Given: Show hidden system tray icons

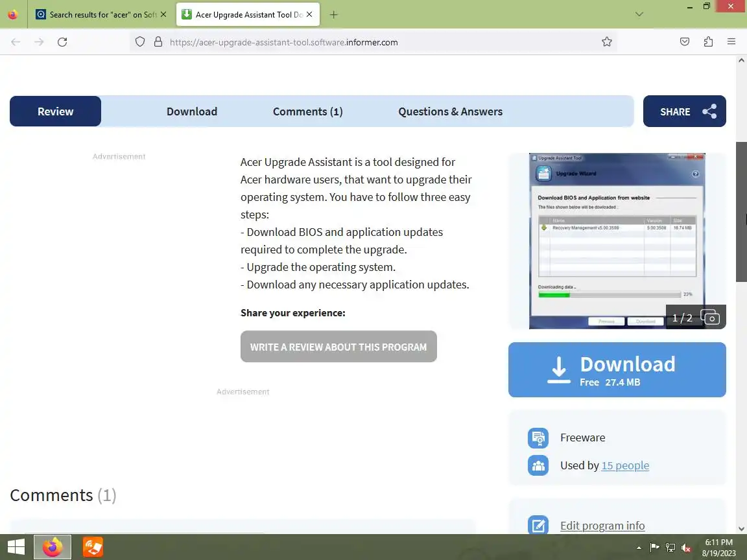Looking at the screenshot, I should (x=639, y=548).
